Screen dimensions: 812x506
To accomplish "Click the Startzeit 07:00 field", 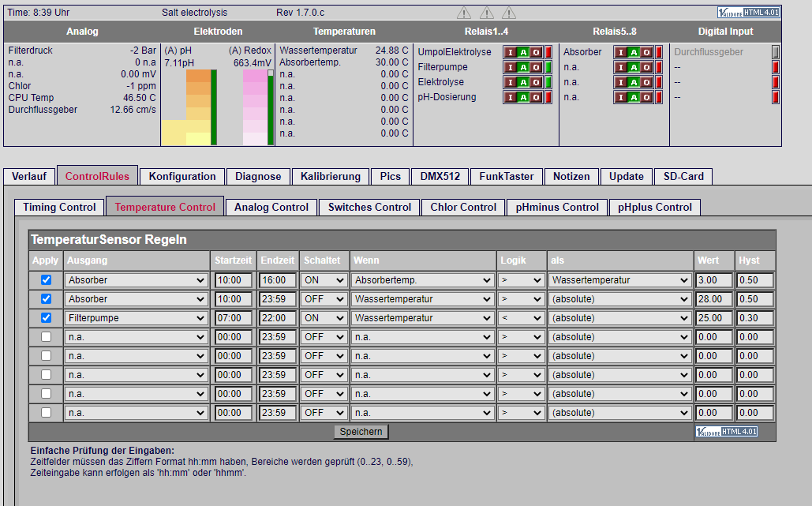I will pyautogui.click(x=233, y=318).
